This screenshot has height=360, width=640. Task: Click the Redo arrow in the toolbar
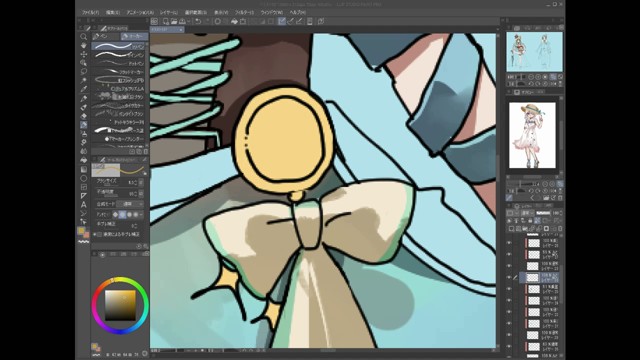point(207,21)
